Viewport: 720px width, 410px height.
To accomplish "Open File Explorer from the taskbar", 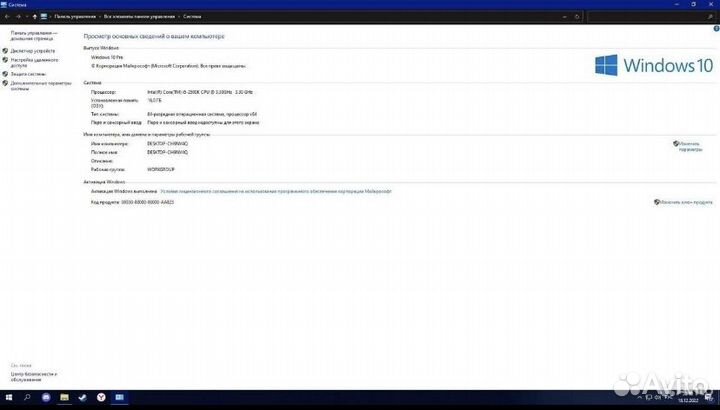I will 64,398.
